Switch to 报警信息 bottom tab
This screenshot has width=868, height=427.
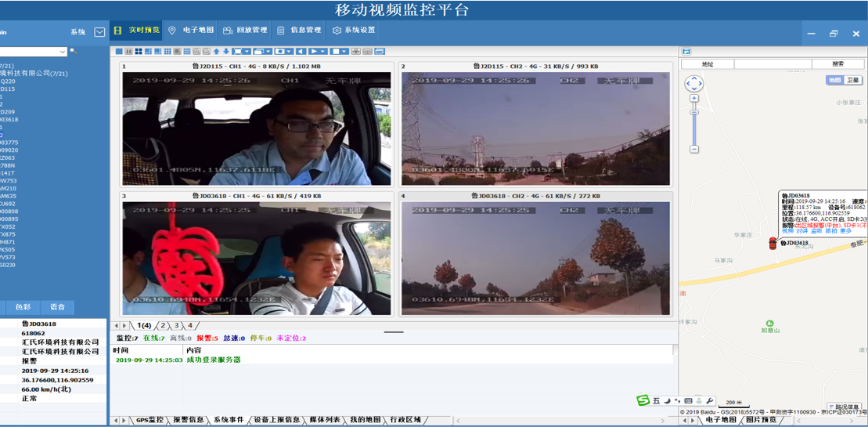[188, 420]
